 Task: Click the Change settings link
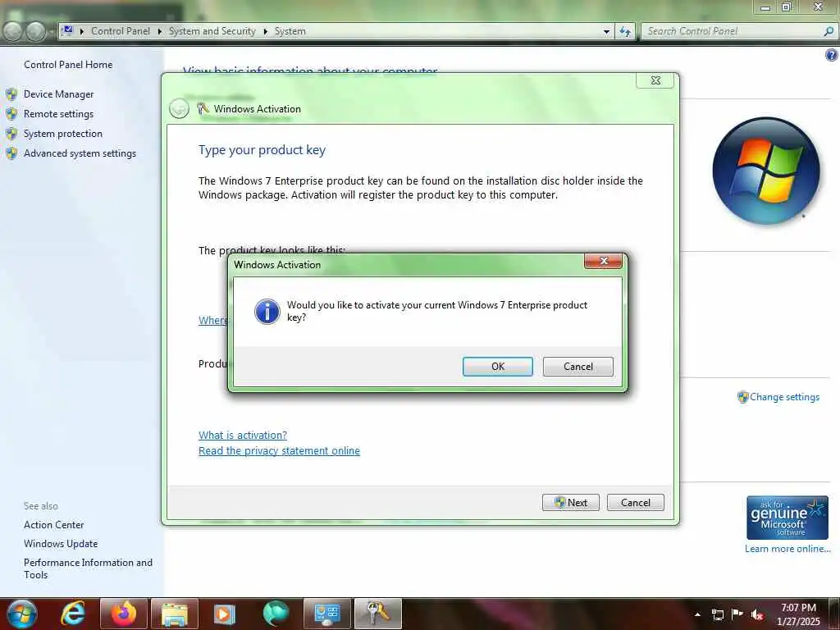784,397
